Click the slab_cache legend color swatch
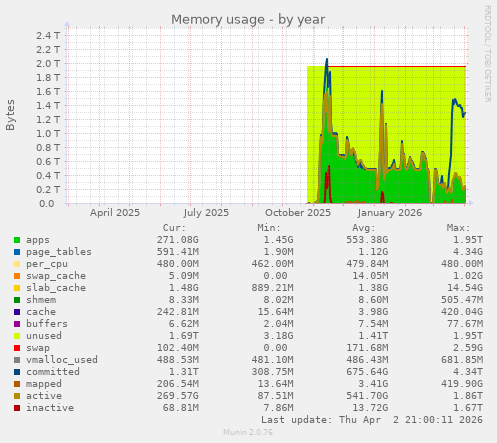The image size is (497, 443). click(x=17, y=288)
